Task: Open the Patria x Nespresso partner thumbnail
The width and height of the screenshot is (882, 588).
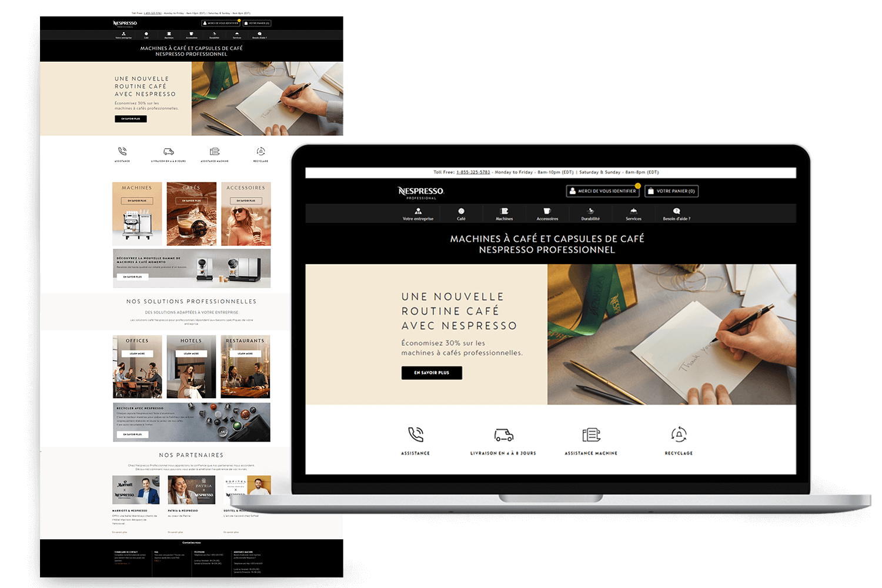Action: pos(192,490)
